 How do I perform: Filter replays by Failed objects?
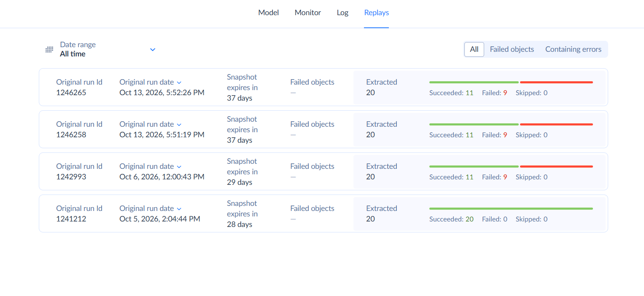[x=512, y=49]
